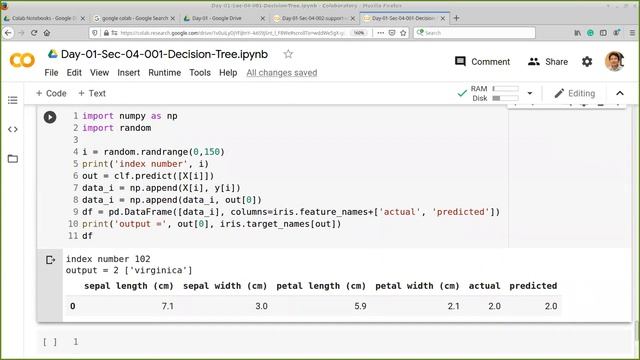Screen dimensions: 640x360
Task: Open code snippets sidebar icon
Action: point(13,129)
